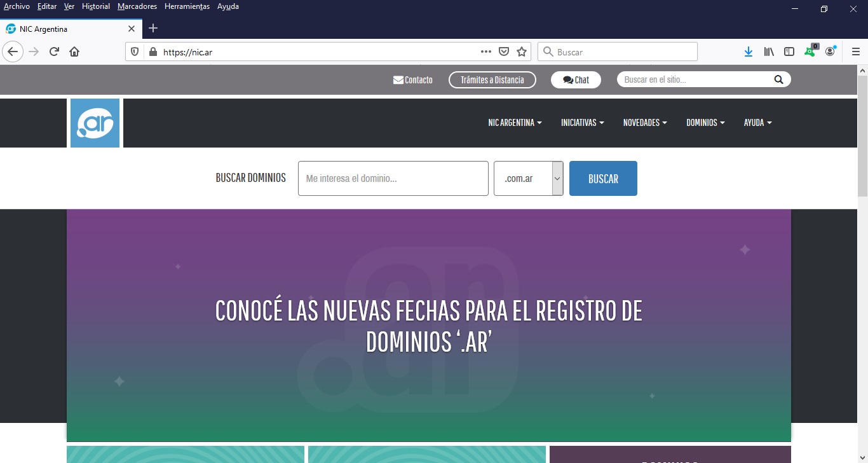Save page to Pocket
Screen dimensions: 868x463
pyautogui.click(x=504, y=52)
